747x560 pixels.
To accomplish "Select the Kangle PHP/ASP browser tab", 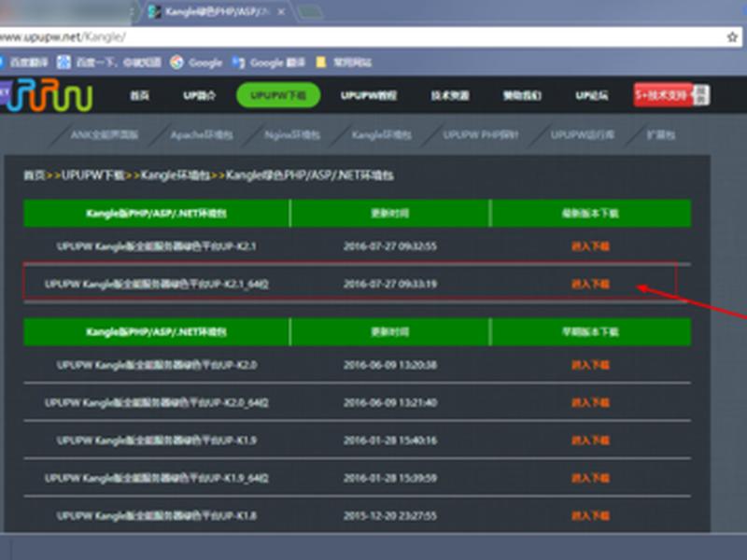I will tap(217, 11).
